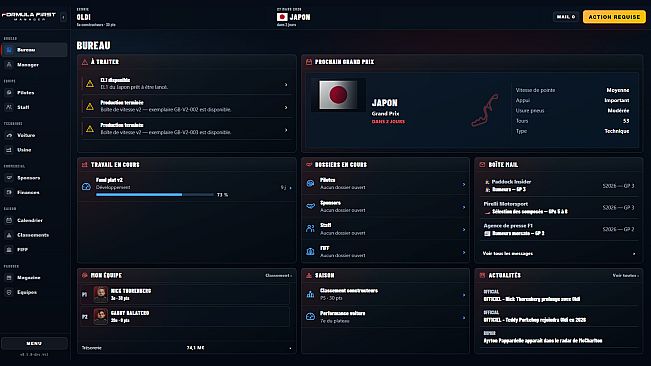Open Classement constructeurs chevron
The width and height of the screenshot is (651, 366).
tap(464, 295)
